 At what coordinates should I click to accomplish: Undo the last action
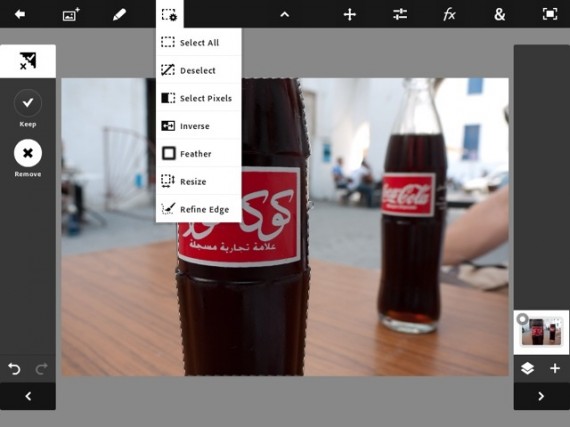tap(14, 369)
